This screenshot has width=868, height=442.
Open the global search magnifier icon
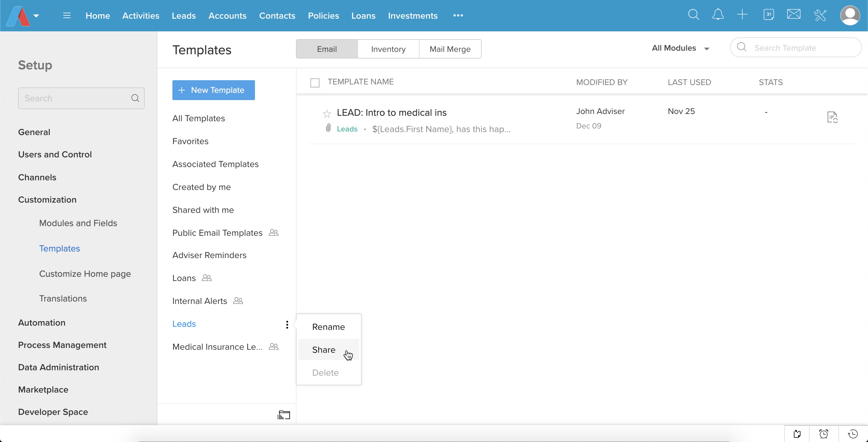click(x=693, y=15)
